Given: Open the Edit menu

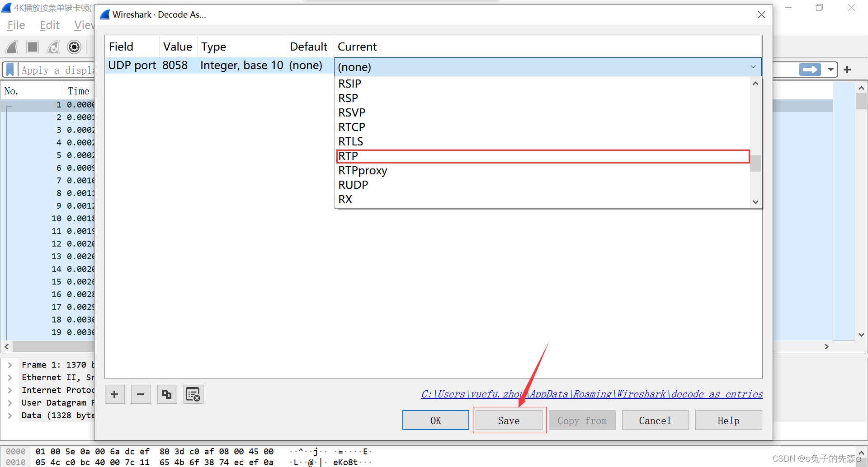Looking at the screenshot, I should [x=50, y=25].
